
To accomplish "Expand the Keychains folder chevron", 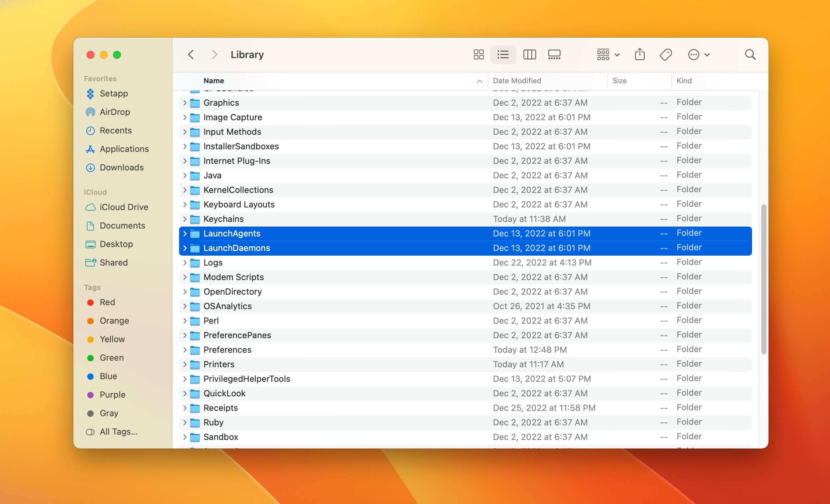I will tap(185, 219).
